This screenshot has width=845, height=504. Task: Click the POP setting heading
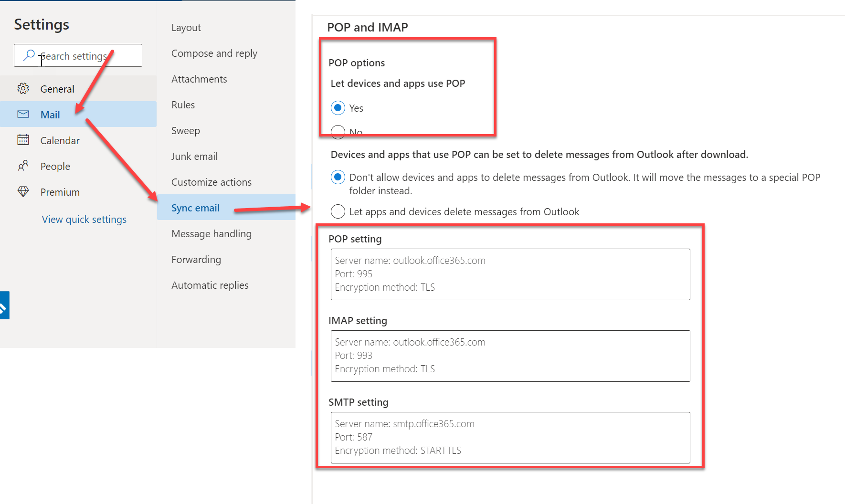point(355,239)
